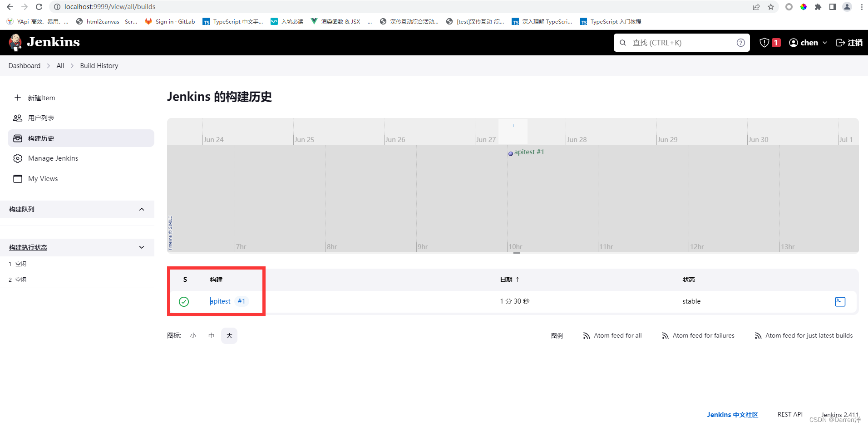Set icon size to 大
Screen dimensions: 868x427
pos(229,336)
